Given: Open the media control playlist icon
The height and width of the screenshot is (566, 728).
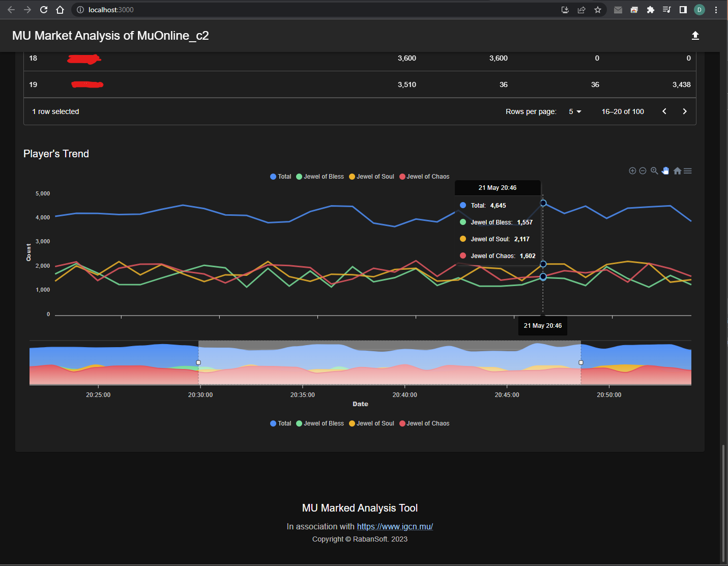Looking at the screenshot, I should pyautogui.click(x=666, y=10).
